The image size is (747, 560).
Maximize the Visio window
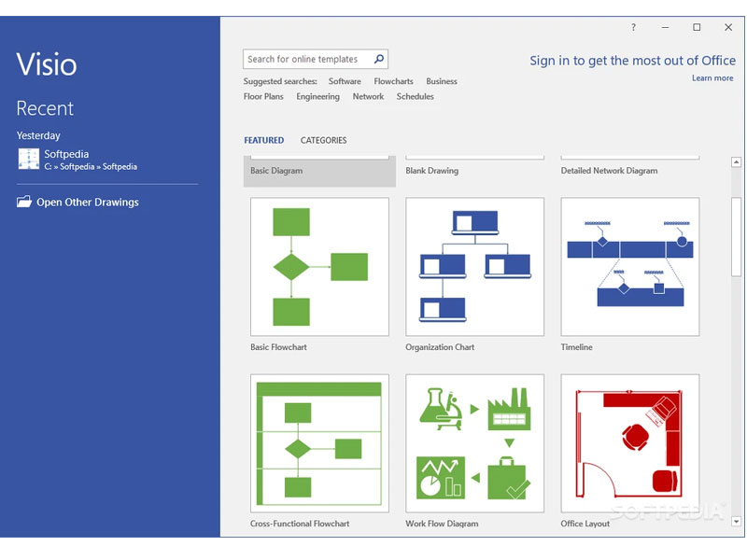click(697, 27)
